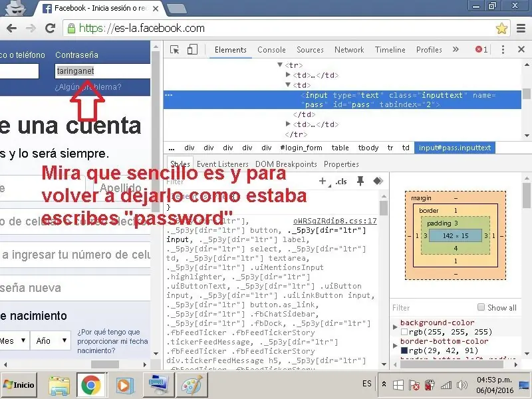Open a new tab next to Facebook tab
Screen dimensions: 532x399
coord(176,9)
